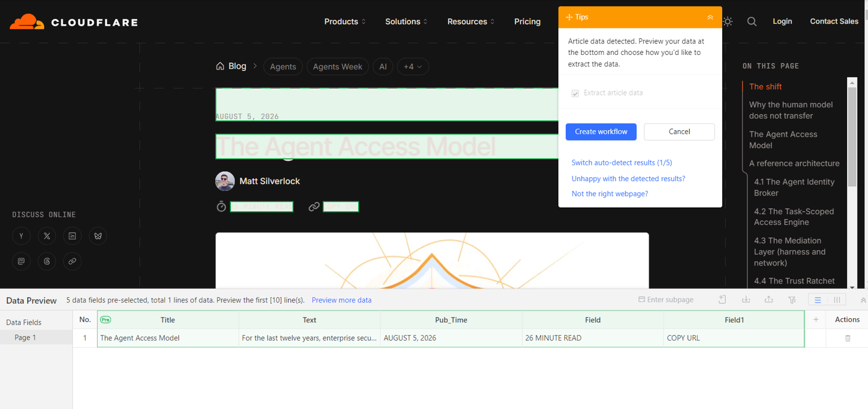Click the export data icon in Data Preview

pyautogui.click(x=769, y=300)
